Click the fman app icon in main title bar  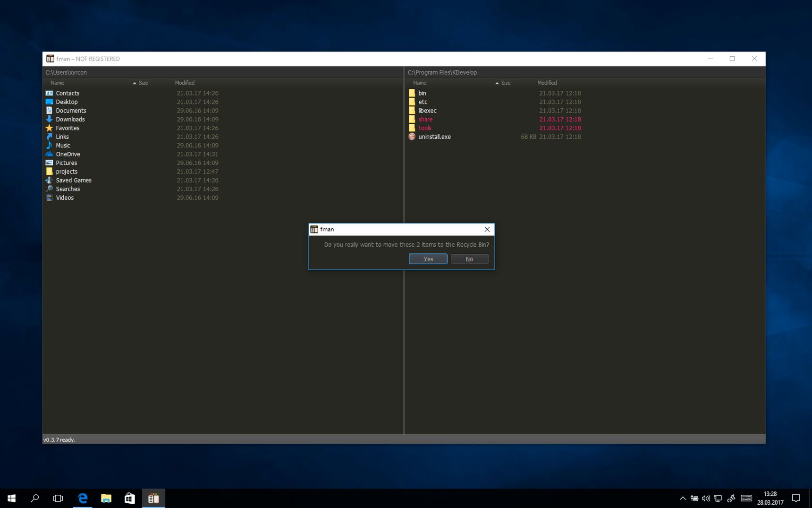point(50,59)
